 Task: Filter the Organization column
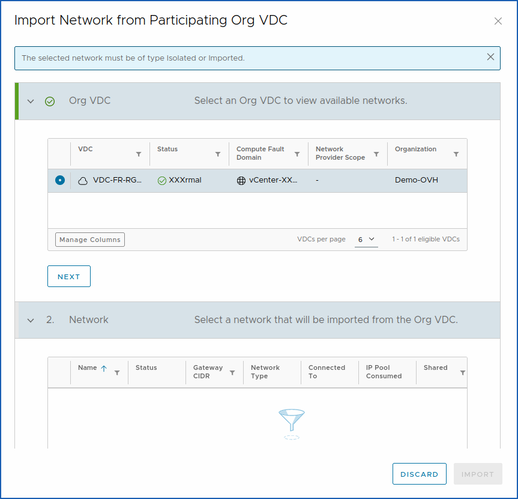tap(456, 154)
